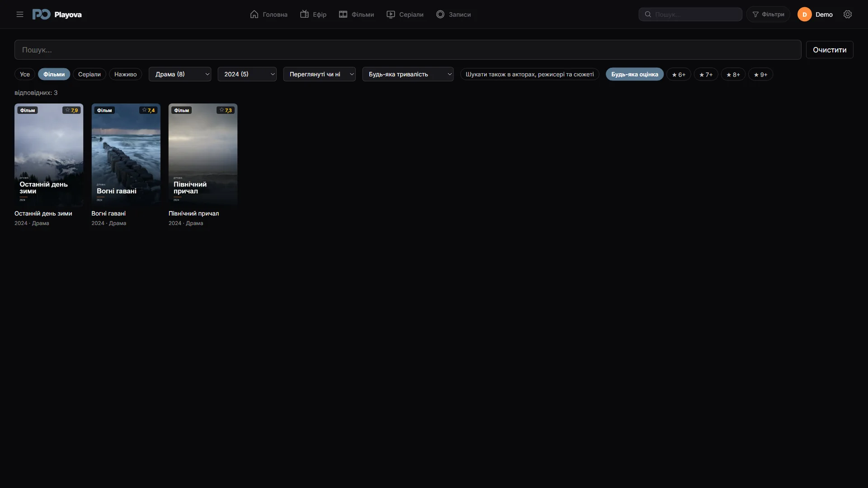Toggle the Фільми filter chip
This screenshot has width=868, height=488.
click(x=54, y=74)
